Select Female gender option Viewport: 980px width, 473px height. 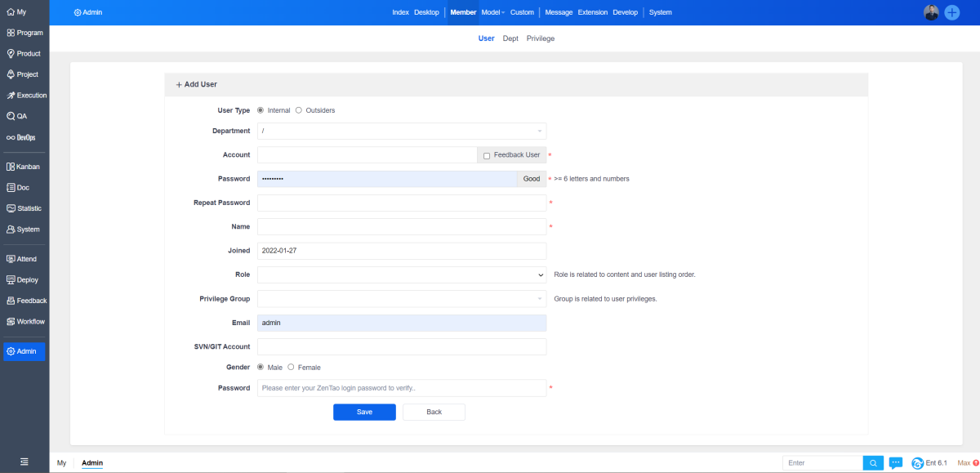point(291,368)
